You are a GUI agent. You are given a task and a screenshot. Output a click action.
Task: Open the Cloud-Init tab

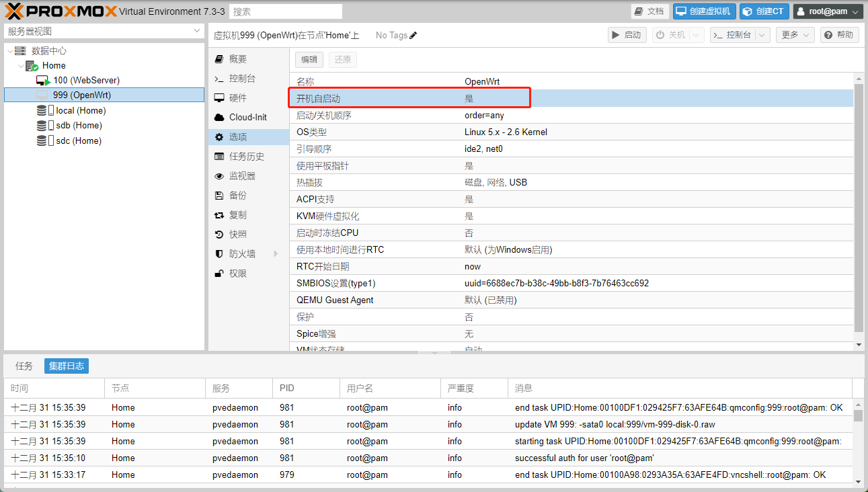coord(249,117)
